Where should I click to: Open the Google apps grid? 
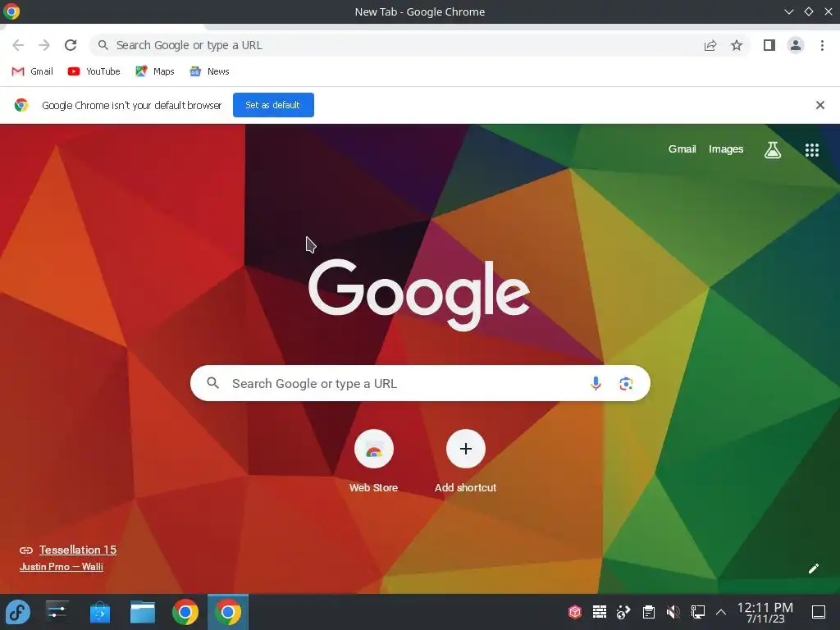click(812, 150)
